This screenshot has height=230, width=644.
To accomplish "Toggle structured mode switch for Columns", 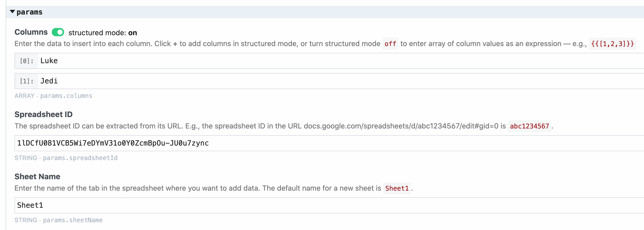I will (58, 32).
